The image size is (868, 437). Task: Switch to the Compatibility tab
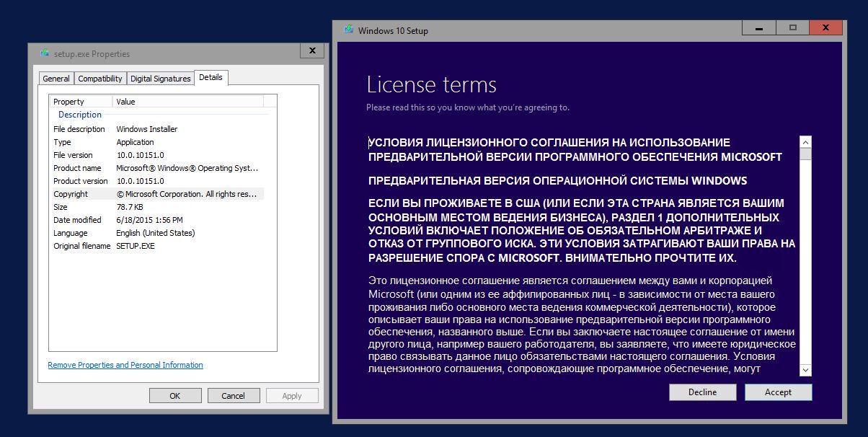(x=100, y=79)
